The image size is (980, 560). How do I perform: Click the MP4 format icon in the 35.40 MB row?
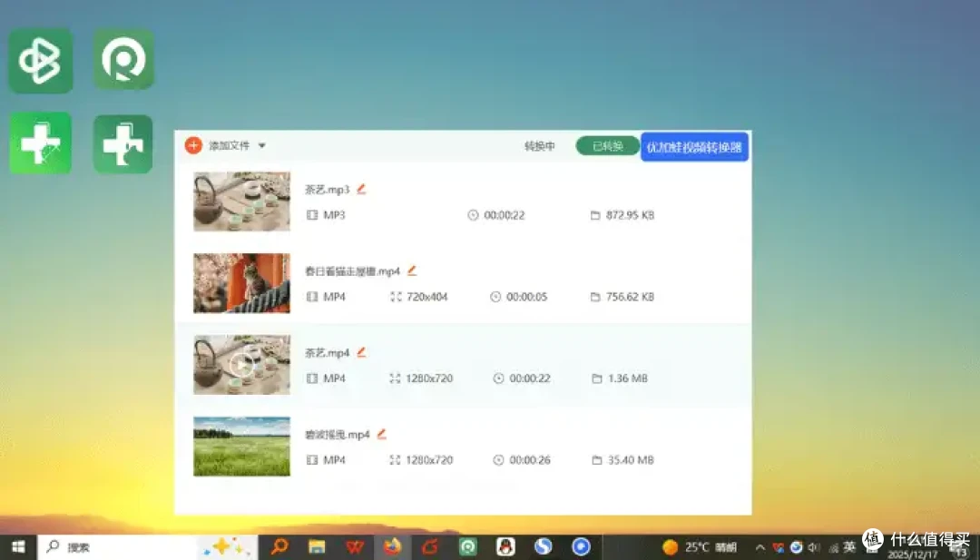pyautogui.click(x=312, y=460)
